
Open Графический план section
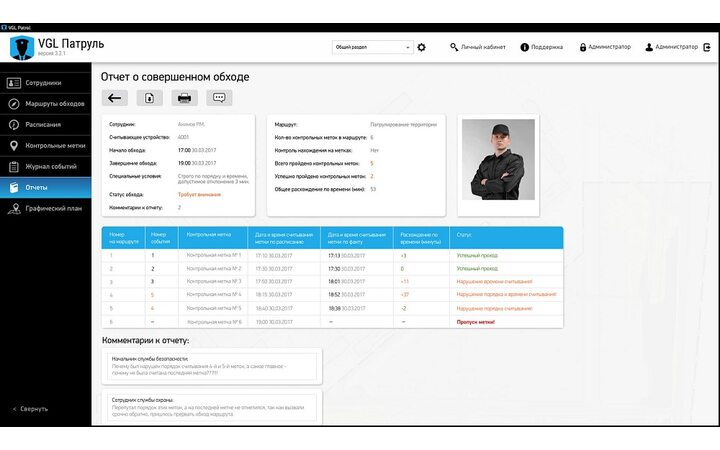[52, 208]
